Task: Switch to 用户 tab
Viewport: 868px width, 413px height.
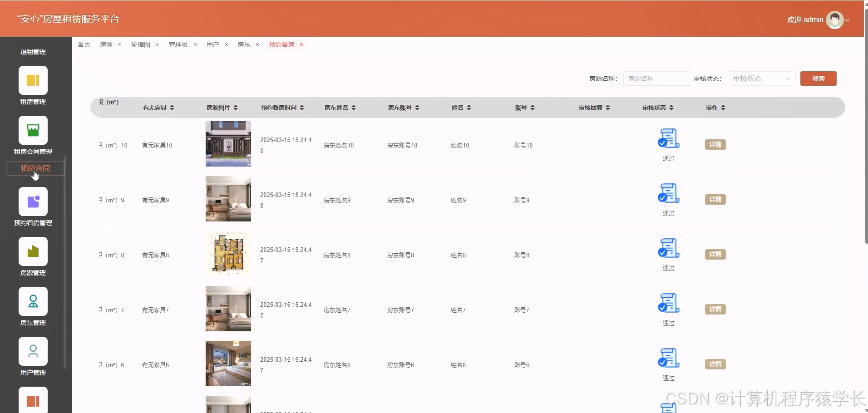Action: (213, 44)
